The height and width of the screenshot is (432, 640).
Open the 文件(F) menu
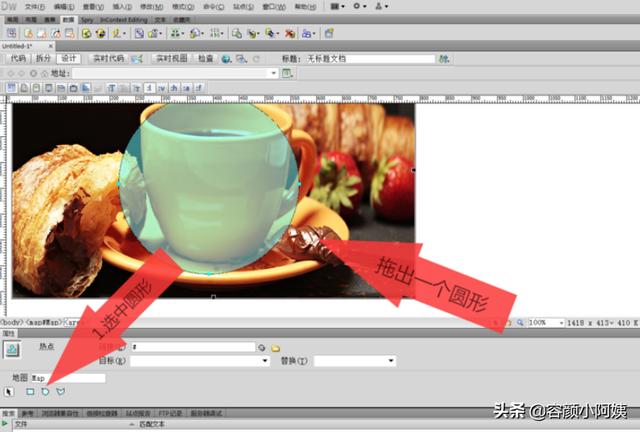(35, 7)
